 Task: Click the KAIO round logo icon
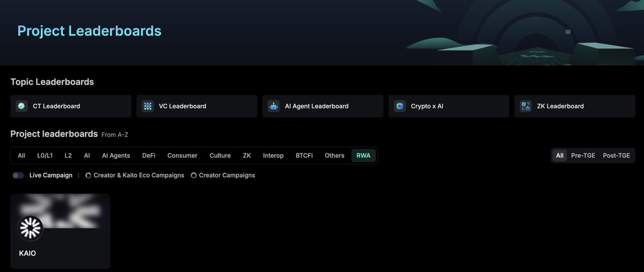pyautogui.click(x=31, y=229)
